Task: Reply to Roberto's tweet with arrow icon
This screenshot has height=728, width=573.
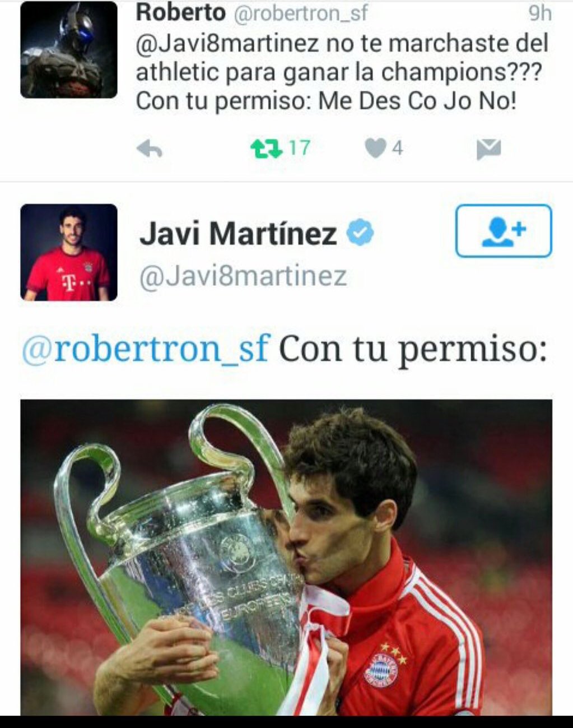Action: pos(150,149)
